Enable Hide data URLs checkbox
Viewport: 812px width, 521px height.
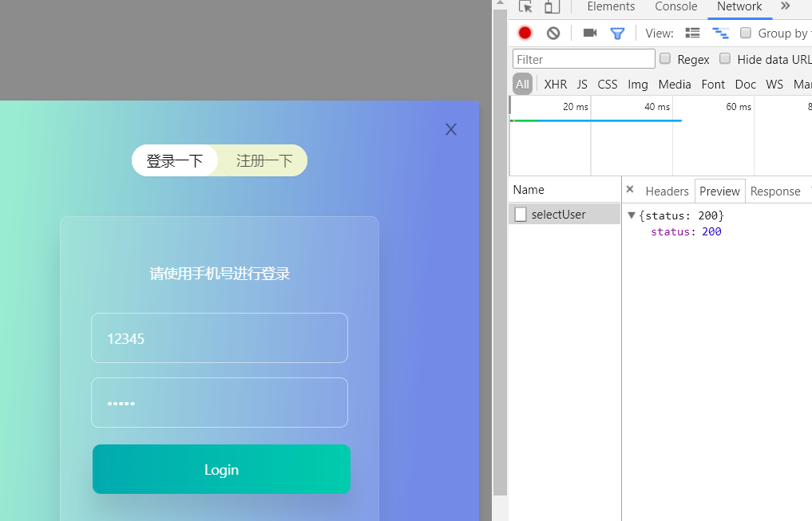coord(725,58)
